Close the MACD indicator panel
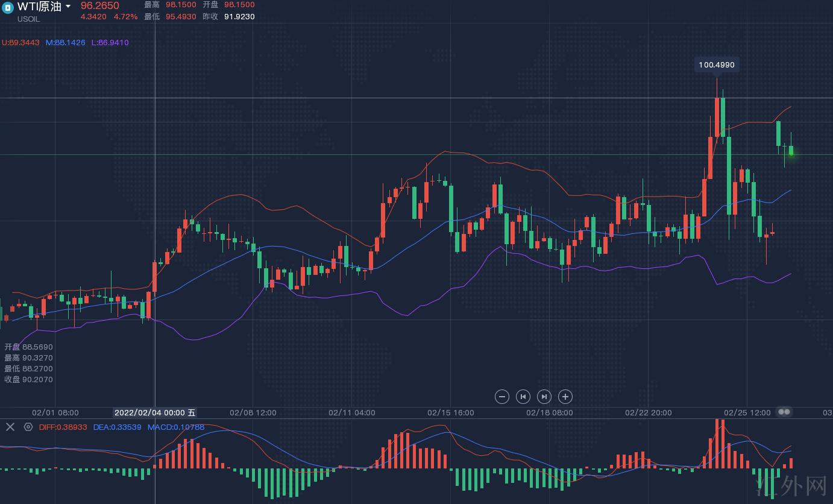This screenshot has width=833, height=504. tap(10, 427)
